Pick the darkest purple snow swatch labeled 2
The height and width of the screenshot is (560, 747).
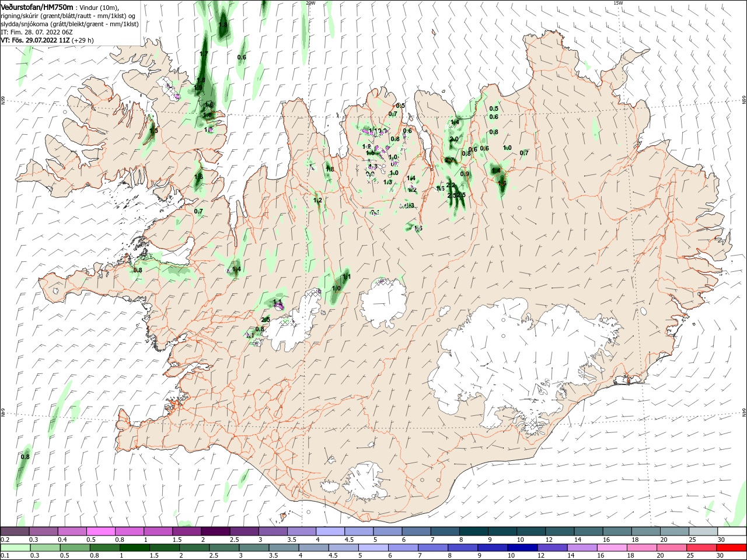click(x=215, y=531)
